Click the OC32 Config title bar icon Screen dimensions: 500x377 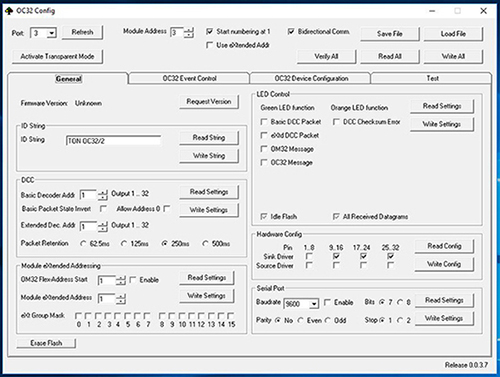point(9,11)
